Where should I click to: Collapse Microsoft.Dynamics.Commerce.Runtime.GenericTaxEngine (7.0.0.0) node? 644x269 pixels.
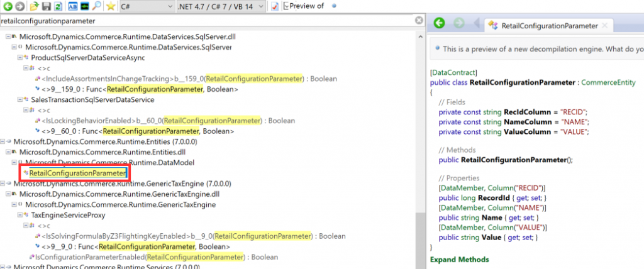point(3,184)
